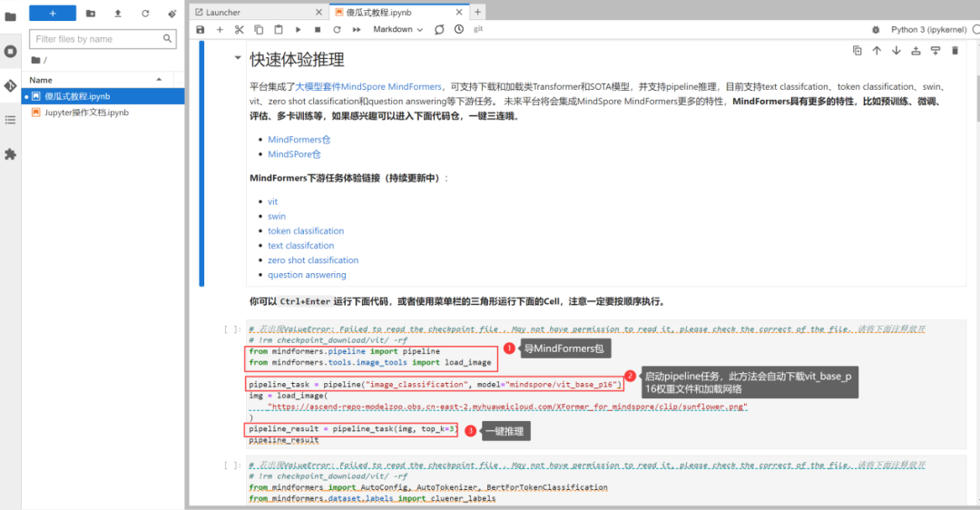Open the running terminals and kernels panel
The width and height of the screenshot is (980, 510).
pos(10,51)
